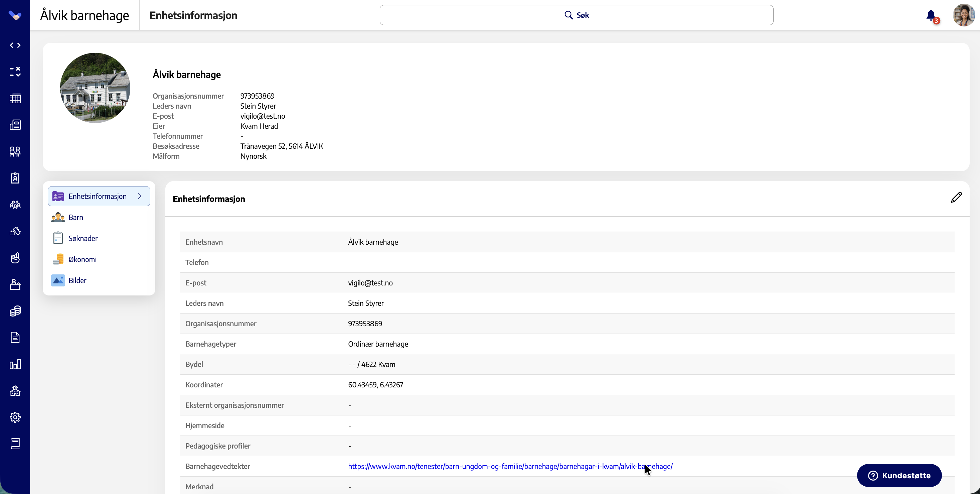Toggle sidebar width with the arrows icon

point(15,45)
